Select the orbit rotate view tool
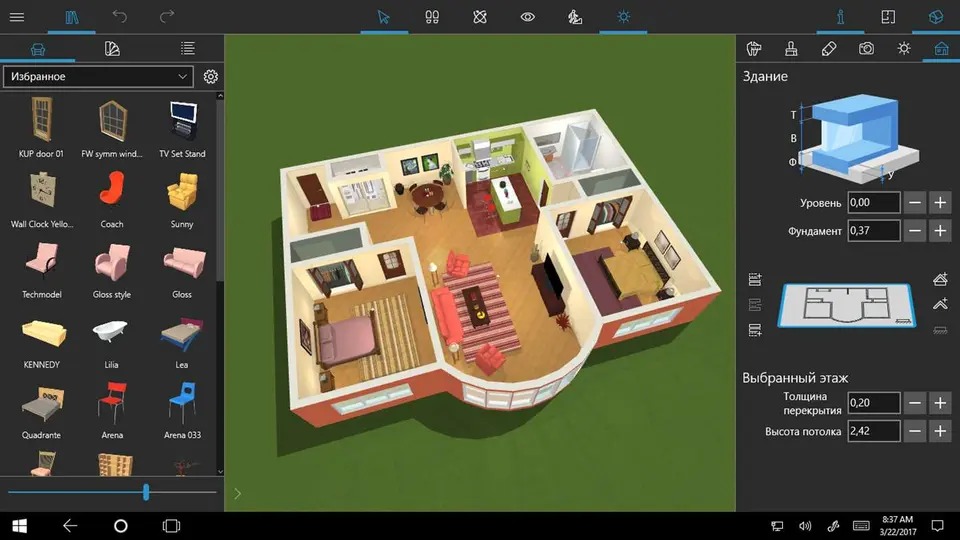Image resolution: width=960 pixels, height=540 pixels. (x=480, y=17)
